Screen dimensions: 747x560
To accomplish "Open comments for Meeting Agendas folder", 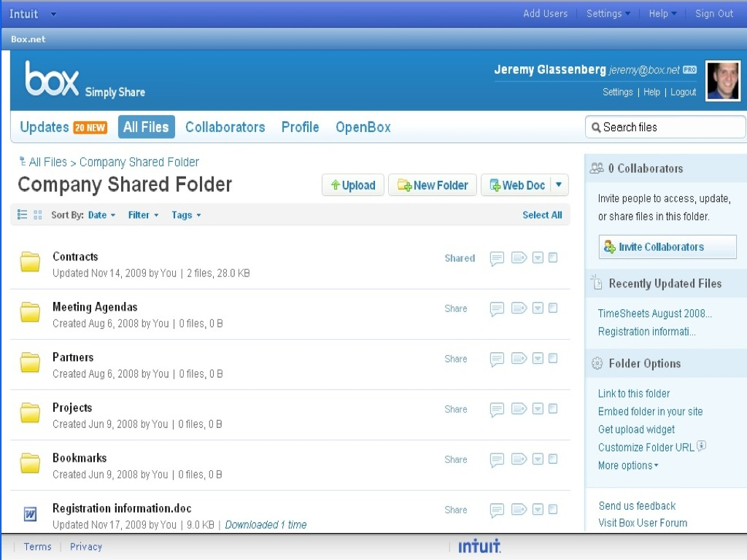I will (497, 309).
